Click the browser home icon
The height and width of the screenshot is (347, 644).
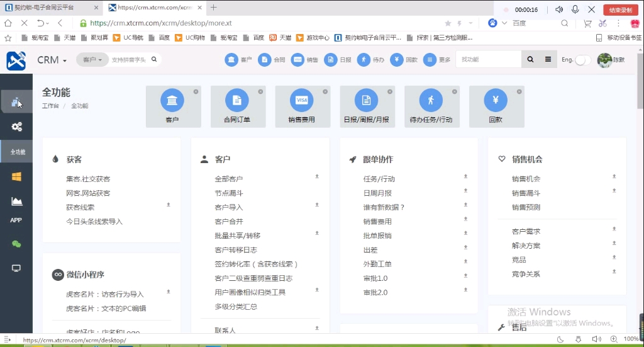[8, 23]
